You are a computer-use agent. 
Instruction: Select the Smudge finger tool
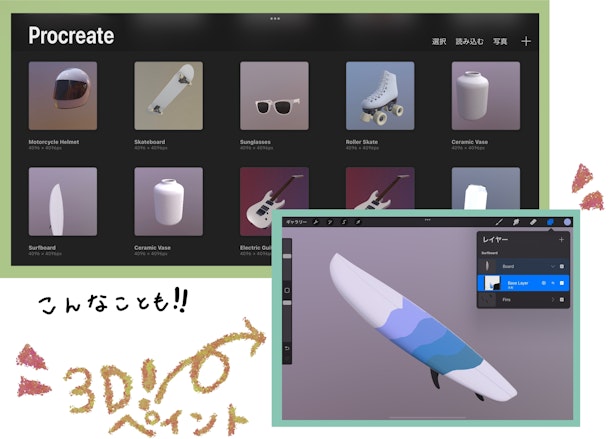click(517, 220)
